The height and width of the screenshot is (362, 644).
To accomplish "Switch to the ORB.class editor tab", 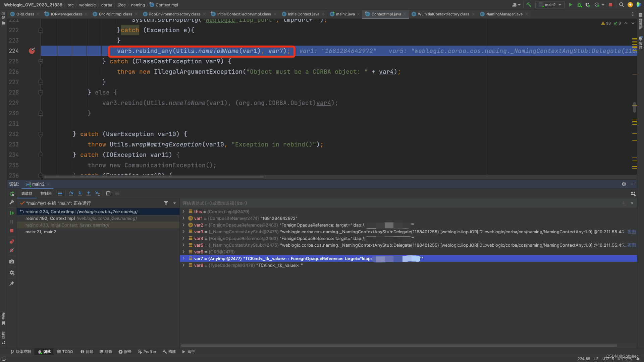I will pyautogui.click(x=25, y=14).
